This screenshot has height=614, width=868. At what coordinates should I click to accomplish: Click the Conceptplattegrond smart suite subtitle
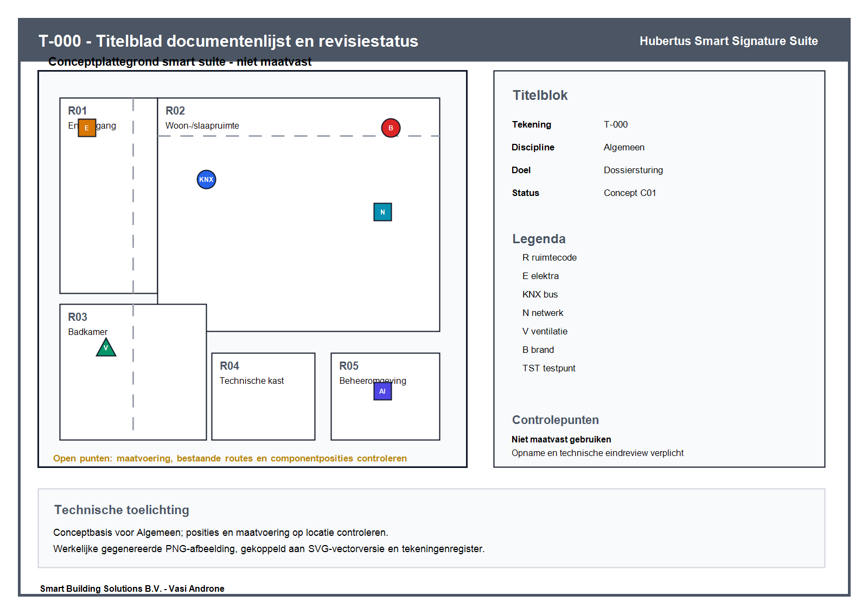180,62
